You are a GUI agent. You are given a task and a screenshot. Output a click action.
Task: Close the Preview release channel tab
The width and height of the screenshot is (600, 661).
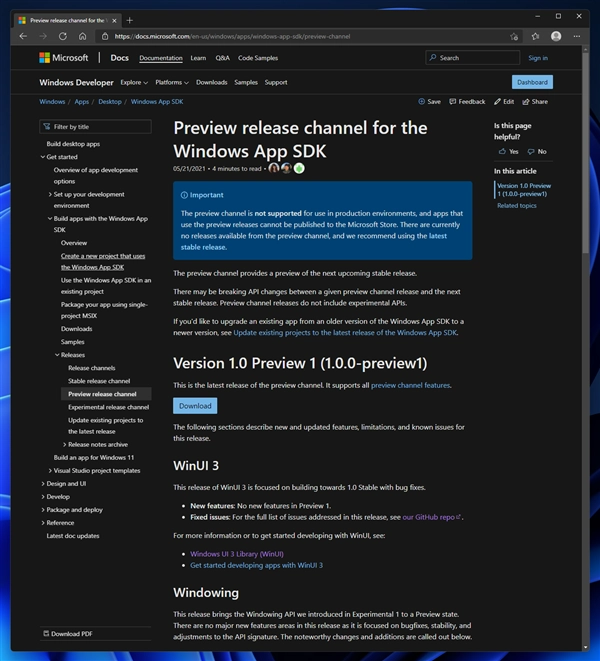[x=114, y=20]
